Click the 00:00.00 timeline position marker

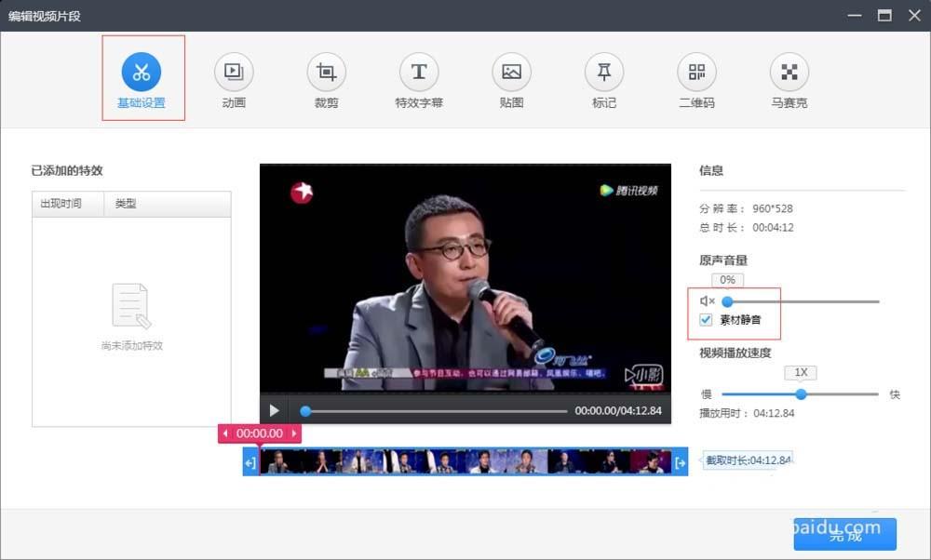(259, 433)
